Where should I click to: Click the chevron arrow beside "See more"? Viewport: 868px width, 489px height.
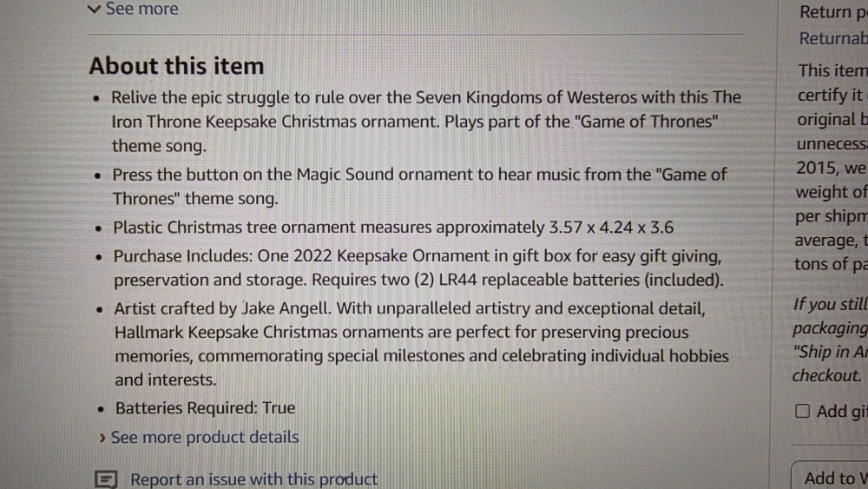pyautogui.click(x=95, y=10)
